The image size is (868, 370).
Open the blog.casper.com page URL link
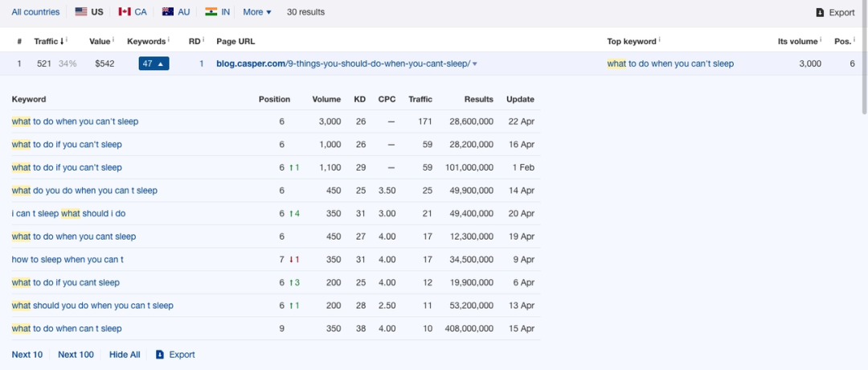(342, 64)
